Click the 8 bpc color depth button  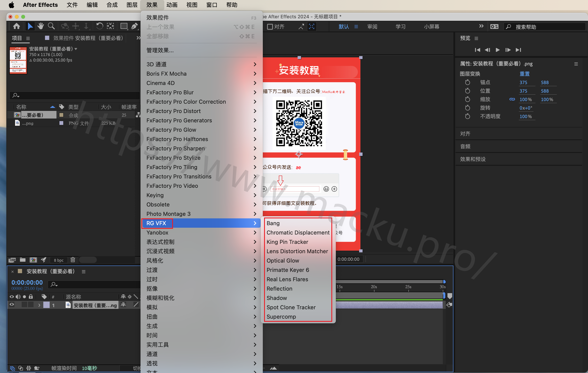click(59, 260)
